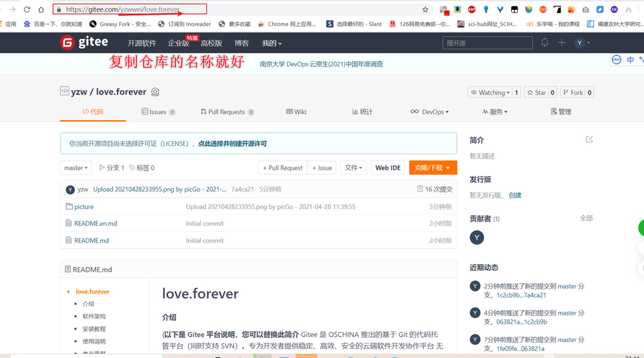Click the plus icon in Gitee header
This screenshot has width=644, height=358.
(x=562, y=43)
